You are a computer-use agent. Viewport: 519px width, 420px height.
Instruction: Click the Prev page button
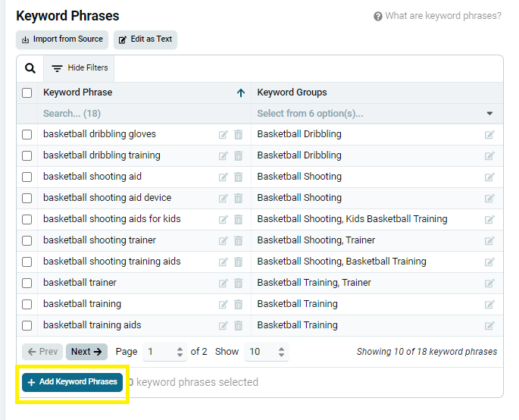click(42, 352)
